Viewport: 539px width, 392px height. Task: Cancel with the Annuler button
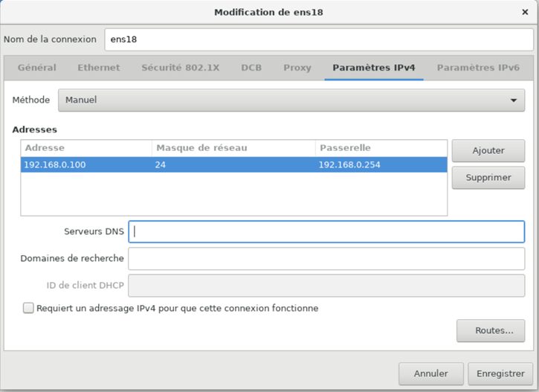tap(430, 373)
